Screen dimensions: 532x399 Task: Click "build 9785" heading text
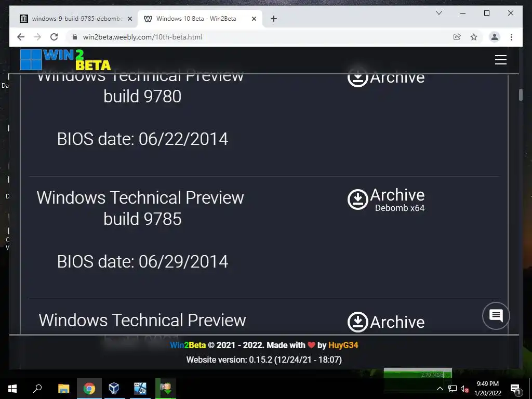142,219
